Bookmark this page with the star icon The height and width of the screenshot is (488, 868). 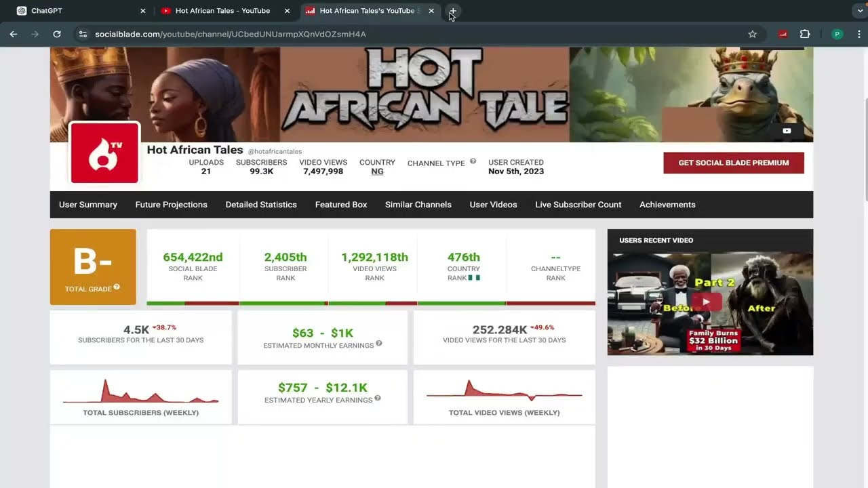coord(752,34)
